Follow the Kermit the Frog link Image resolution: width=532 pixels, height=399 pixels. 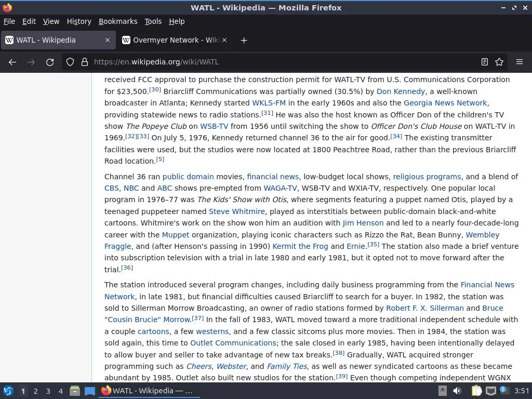click(x=300, y=246)
